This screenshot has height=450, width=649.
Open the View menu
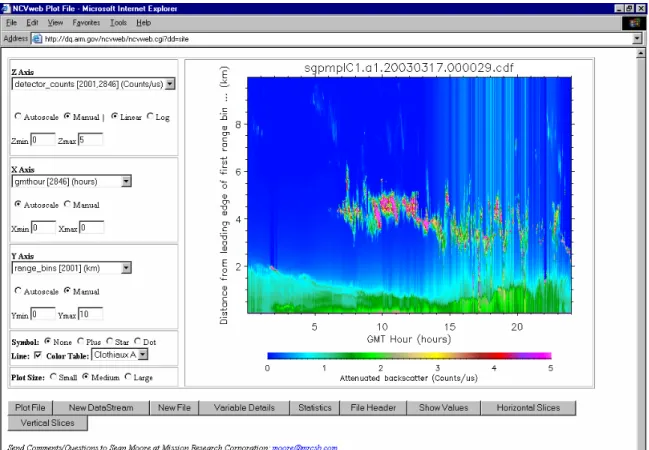pyautogui.click(x=55, y=23)
